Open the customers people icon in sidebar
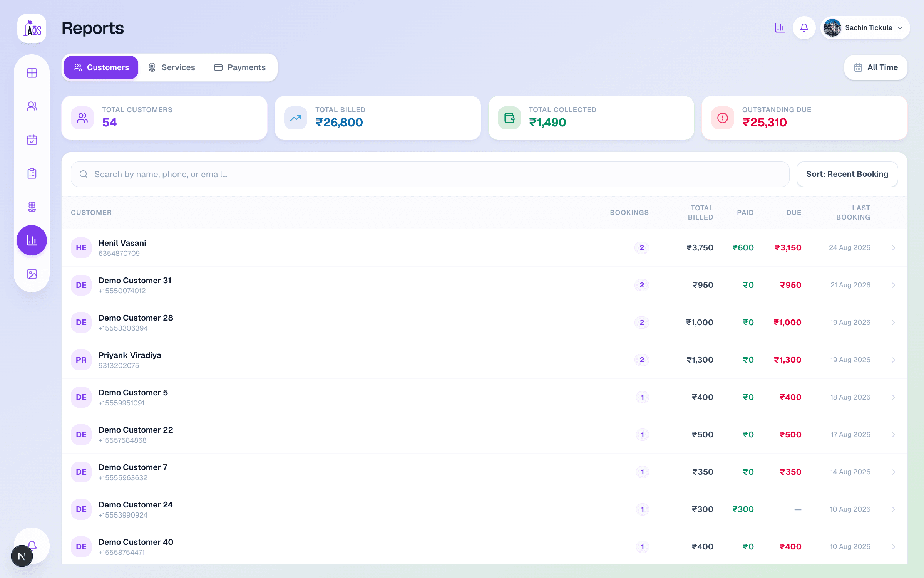The width and height of the screenshot is (924, 578). coord(32,106)
